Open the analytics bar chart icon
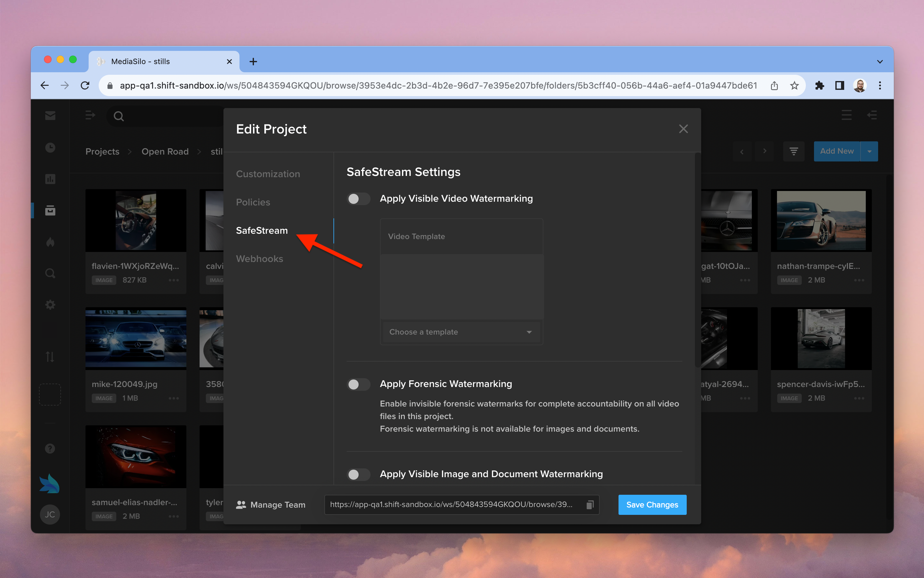924x578 pixels. (50, 179)
